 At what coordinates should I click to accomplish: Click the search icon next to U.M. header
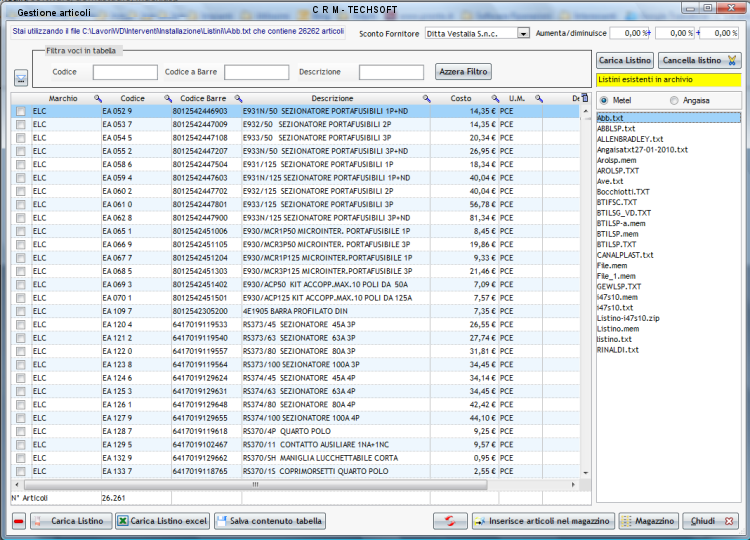[539, 99]
